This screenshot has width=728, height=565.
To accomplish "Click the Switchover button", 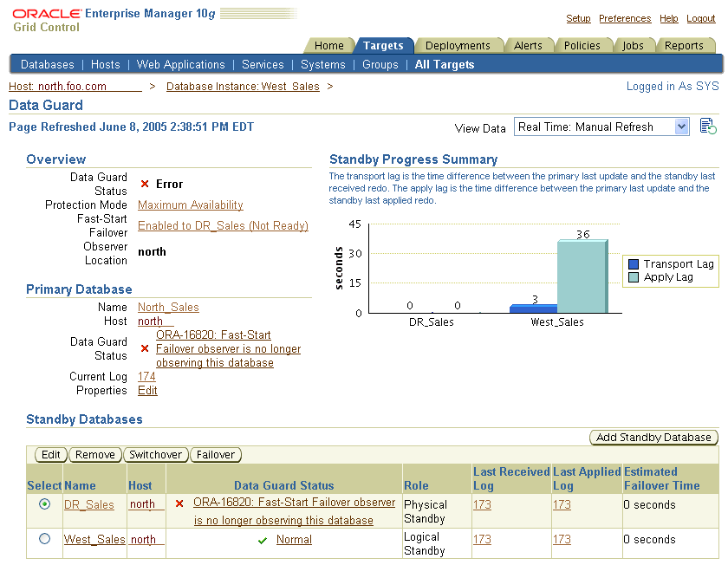I will click(x=155, y=455).
